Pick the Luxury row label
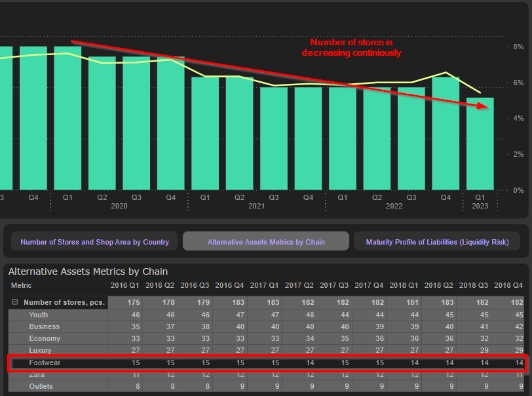Image resolution: width=532 pixels, height=396 pixels. coord(41,350)
